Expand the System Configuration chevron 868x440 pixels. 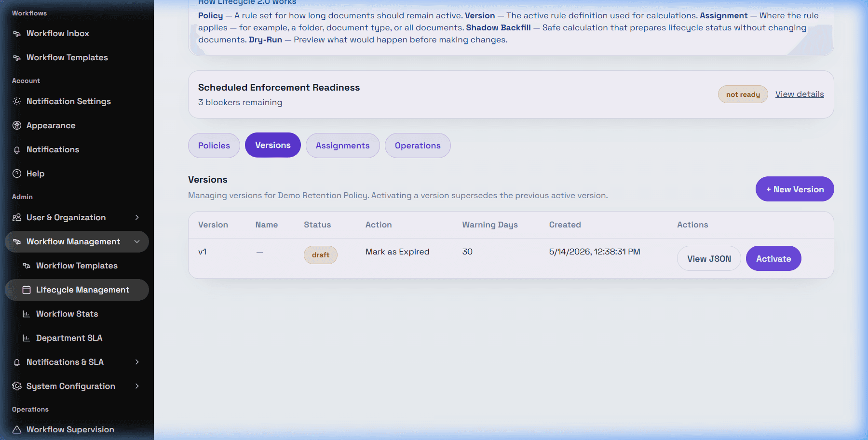pyautogui.click(x=137, y=386)
